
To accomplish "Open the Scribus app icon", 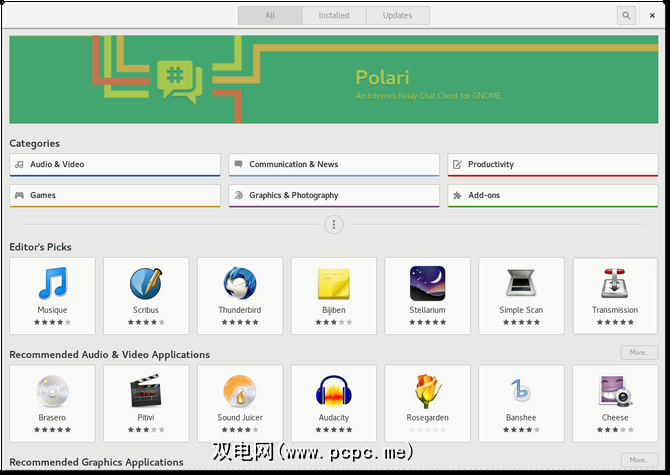I will coord(146,283).
